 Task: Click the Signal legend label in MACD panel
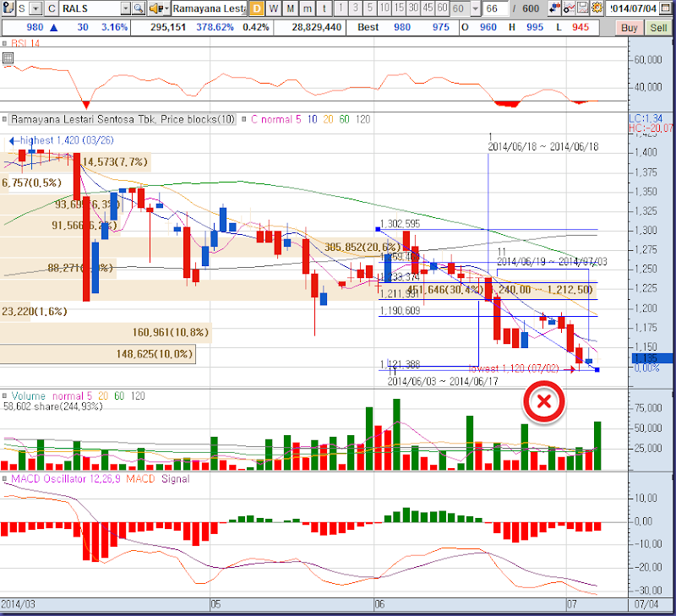(176, 479)
